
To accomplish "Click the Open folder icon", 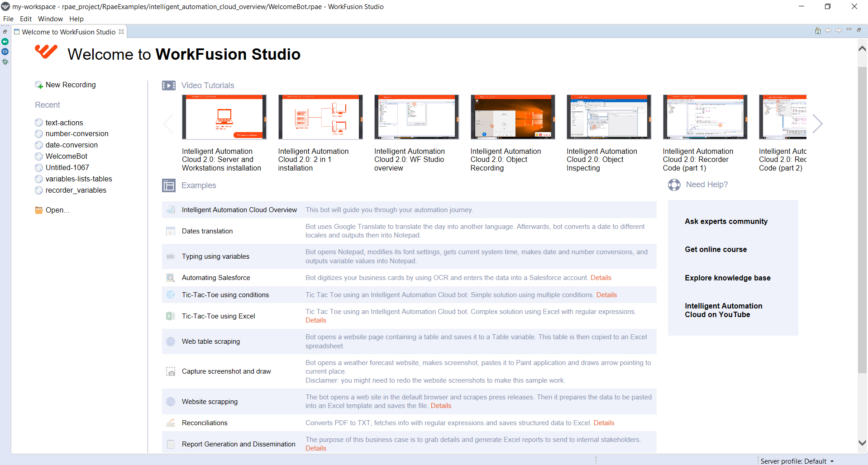I will 39,210.
